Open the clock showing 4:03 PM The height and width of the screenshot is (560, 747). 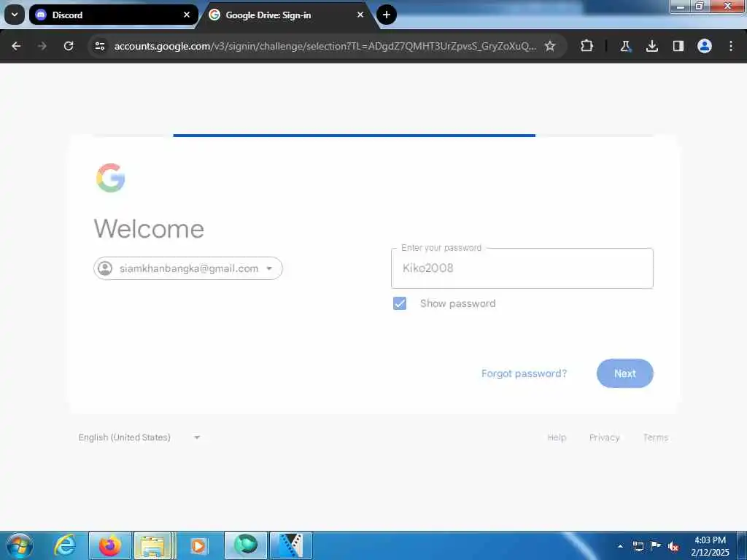coord(710,546)
